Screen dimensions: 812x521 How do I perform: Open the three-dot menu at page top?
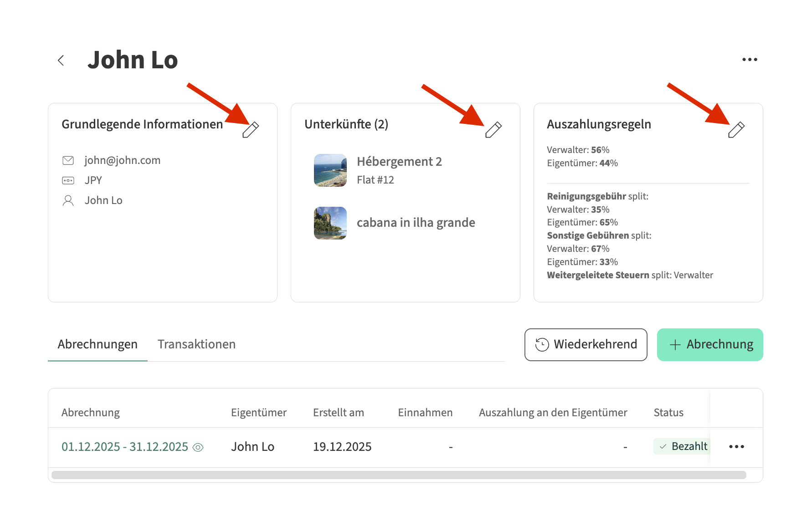tap(749, 60)
